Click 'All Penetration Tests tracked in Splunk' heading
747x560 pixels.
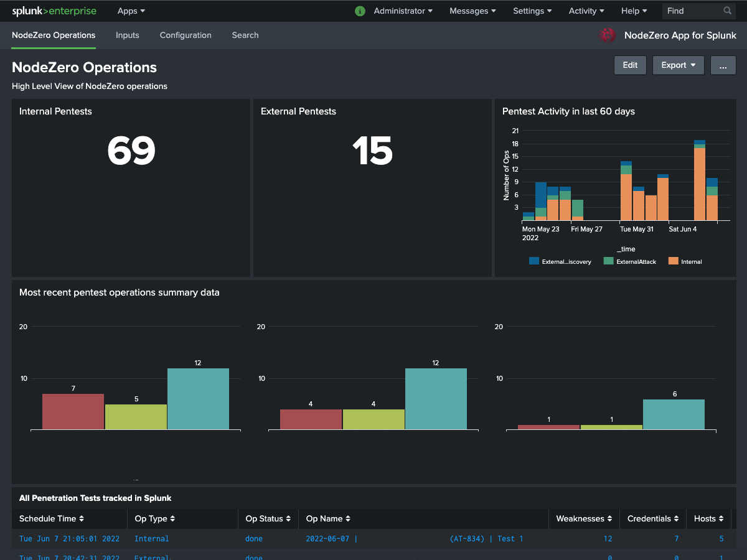95,498
